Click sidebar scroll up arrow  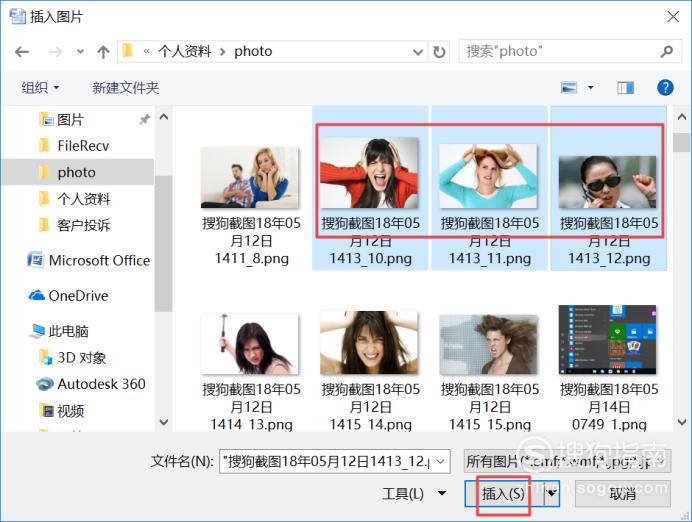[164, 117]
